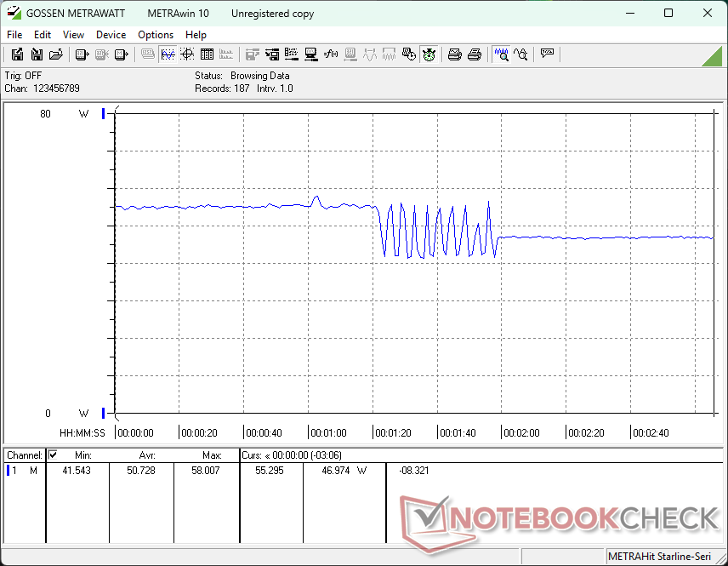Click the grayed-out bar graph view icon
Image resolution: width=728 pixels, height=566 pixels.
pos(226,54)
